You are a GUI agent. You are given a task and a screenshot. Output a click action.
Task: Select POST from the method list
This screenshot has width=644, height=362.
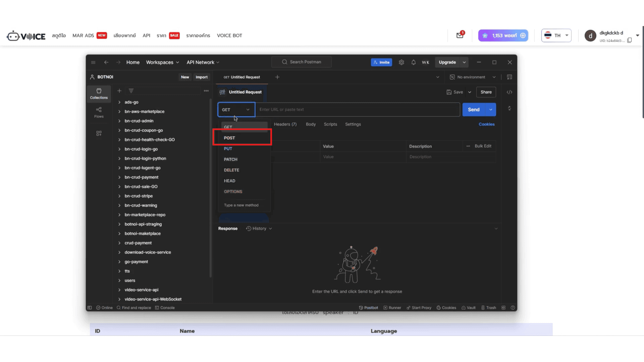pos(229,138)
